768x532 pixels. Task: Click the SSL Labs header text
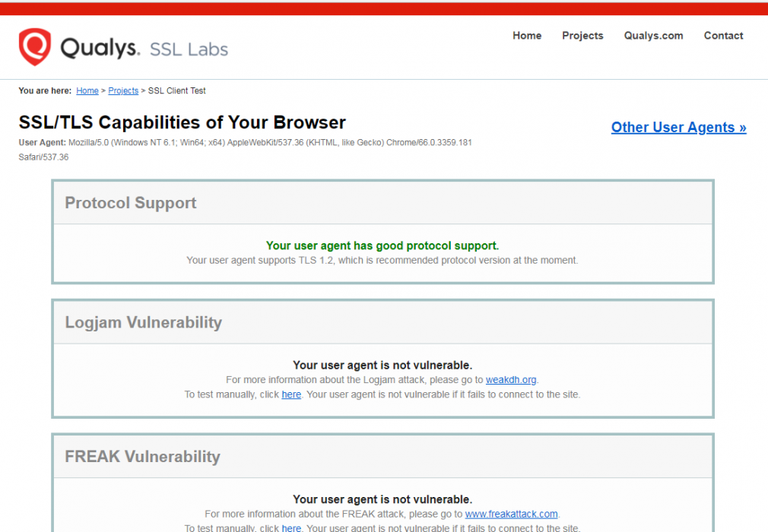click(189, 49)
